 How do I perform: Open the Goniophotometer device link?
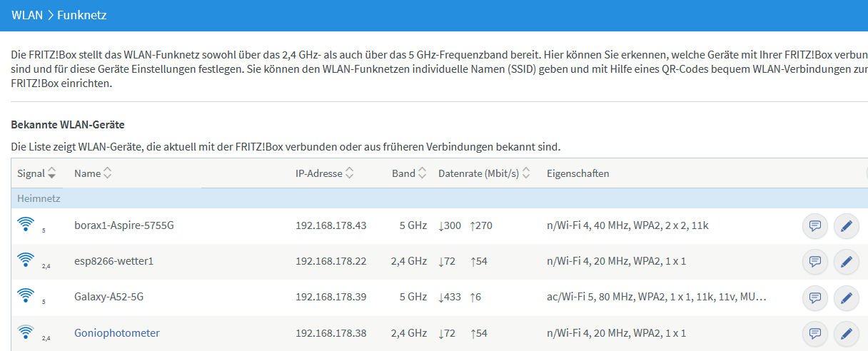click(117, 333)
